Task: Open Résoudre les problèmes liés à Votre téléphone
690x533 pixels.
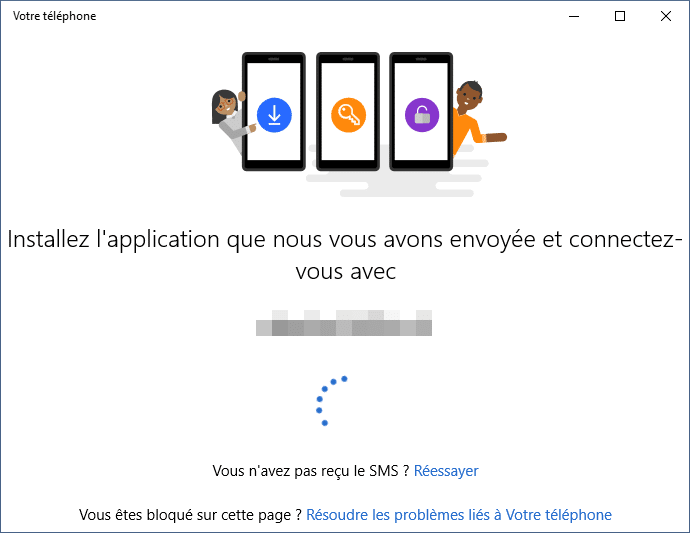Action: click(459, 515)
